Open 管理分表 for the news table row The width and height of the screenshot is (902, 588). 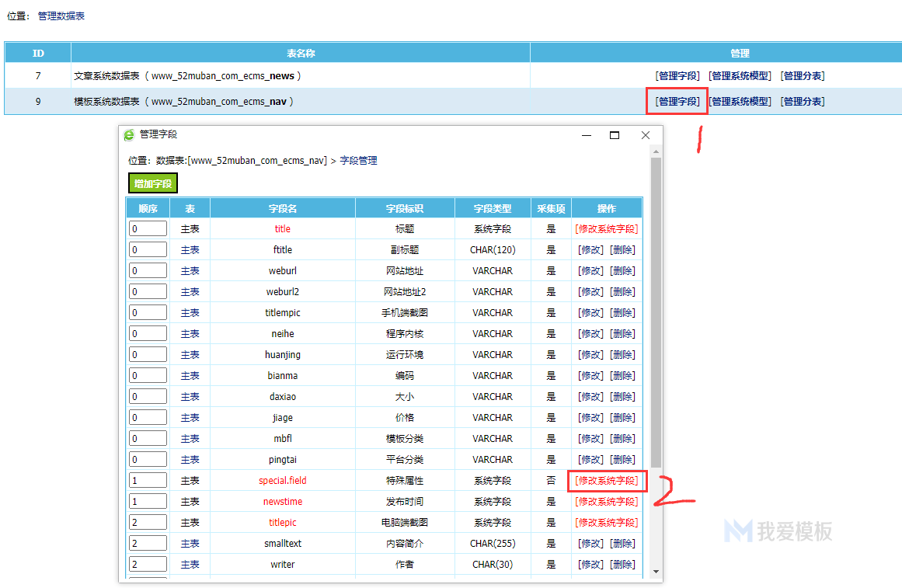pos(803,76)
